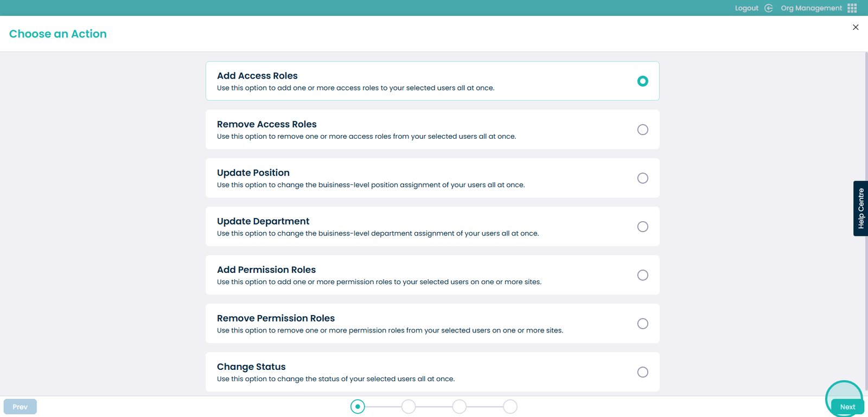Open the Org Management menu label
The width and height of the screenshot is (868, 417).
811,8
